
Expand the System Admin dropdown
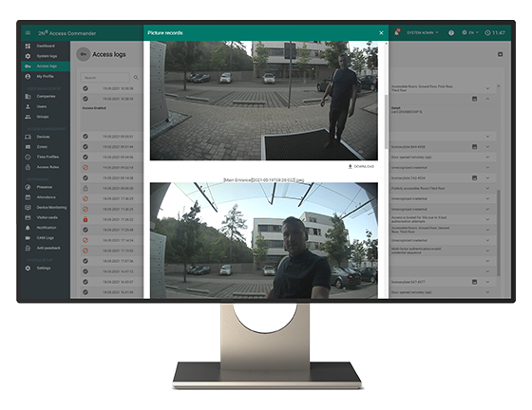[x=423, y=32]
